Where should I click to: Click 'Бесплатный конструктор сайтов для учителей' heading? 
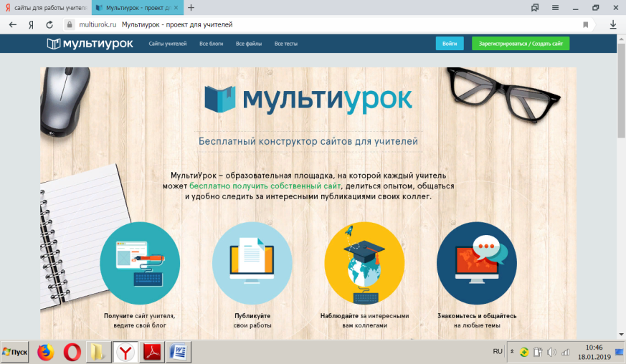click(x=308, y=141)
